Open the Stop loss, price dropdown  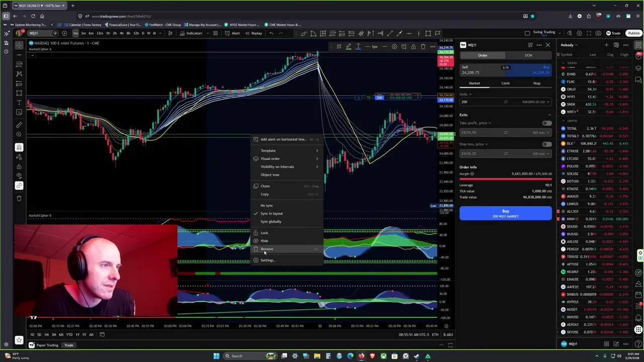coord(473,144)
